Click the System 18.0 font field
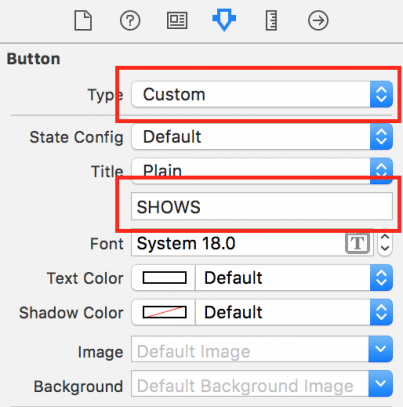The height and width of the screenshot is (407, 403). 252,243
